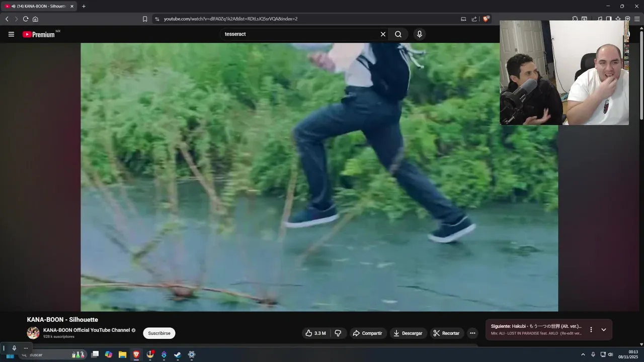Open Brave main menu hamburger
This screenshot has width=644, height=362.
[637, 19]
